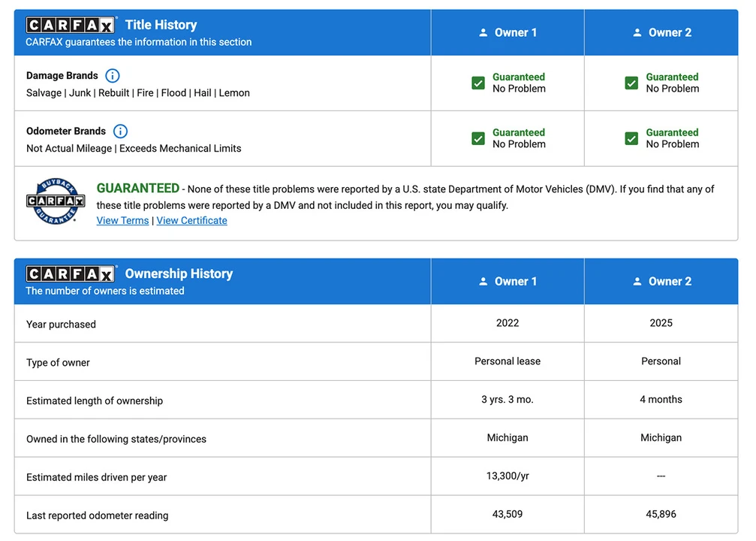The image size is (756, 541).
Task: Click the 3 yrs. 3 mo. ownership length
Action: pos(508,399)
